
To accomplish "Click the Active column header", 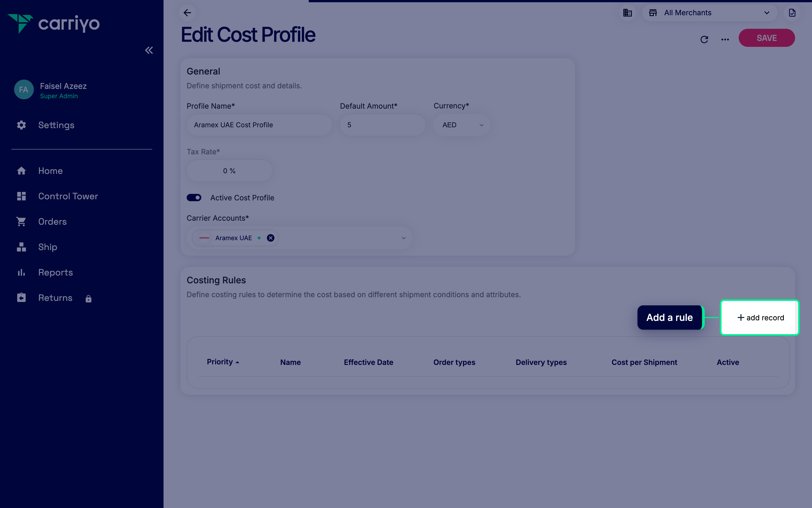I will [x=728, y=362].
